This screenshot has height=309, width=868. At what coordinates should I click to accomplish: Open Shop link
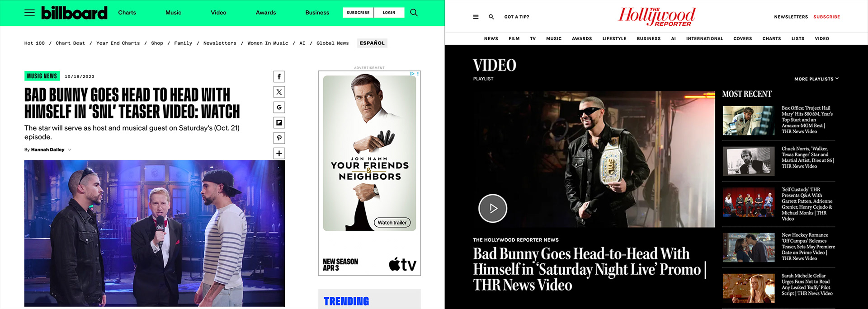click(x=157, y=43)
